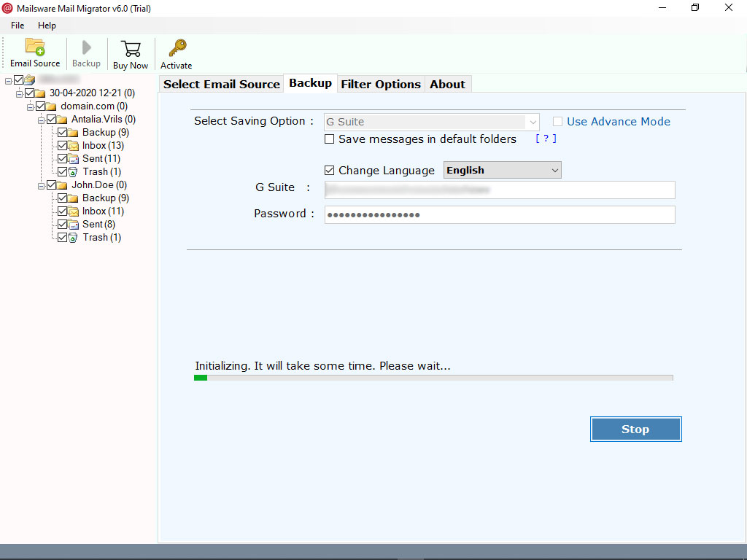Enable Use Advance Mode checkbox
Screen dimensions: 747x560
point(557,122)
